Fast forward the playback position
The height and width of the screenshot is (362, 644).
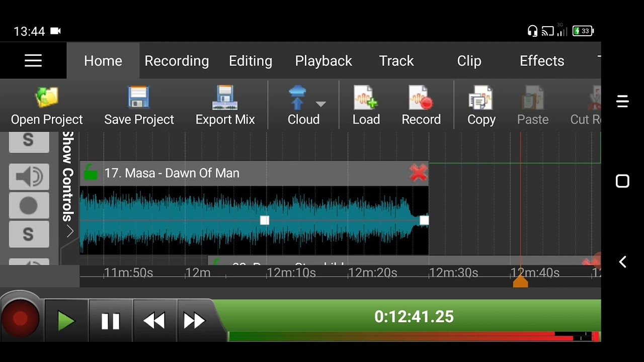coord(195,320)
